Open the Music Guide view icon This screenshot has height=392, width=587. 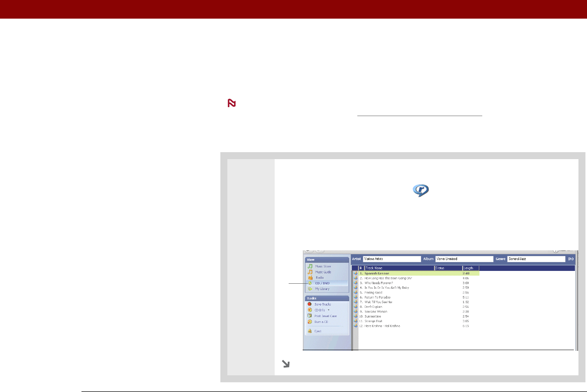(x=310, y=272)
